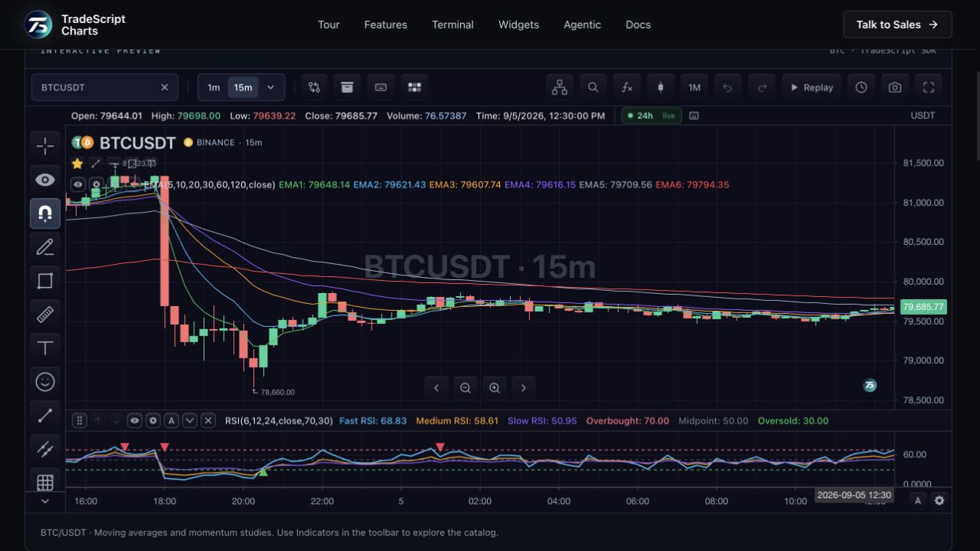
Task: Open the Agentic nav item
Action: click(582, 25)
